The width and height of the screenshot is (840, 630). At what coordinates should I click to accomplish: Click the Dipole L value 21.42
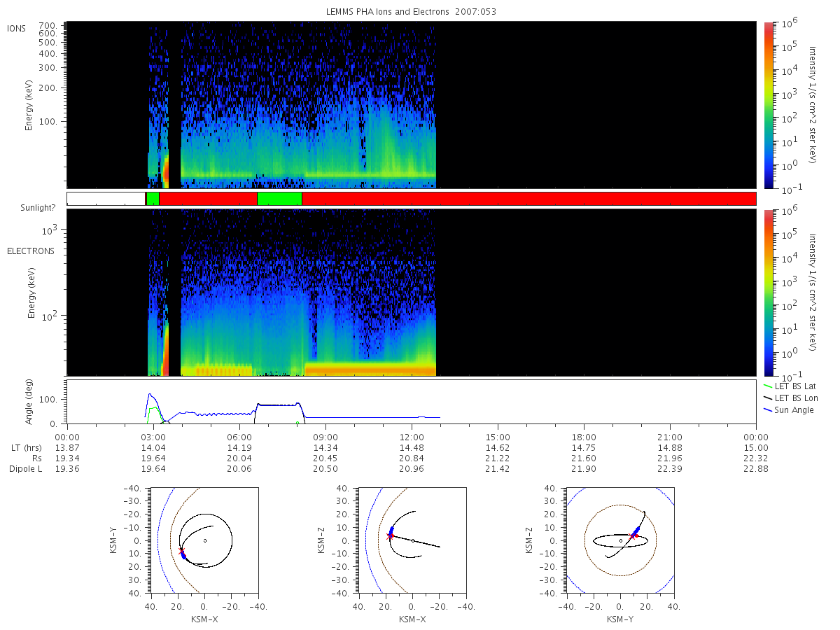point(498,468)
